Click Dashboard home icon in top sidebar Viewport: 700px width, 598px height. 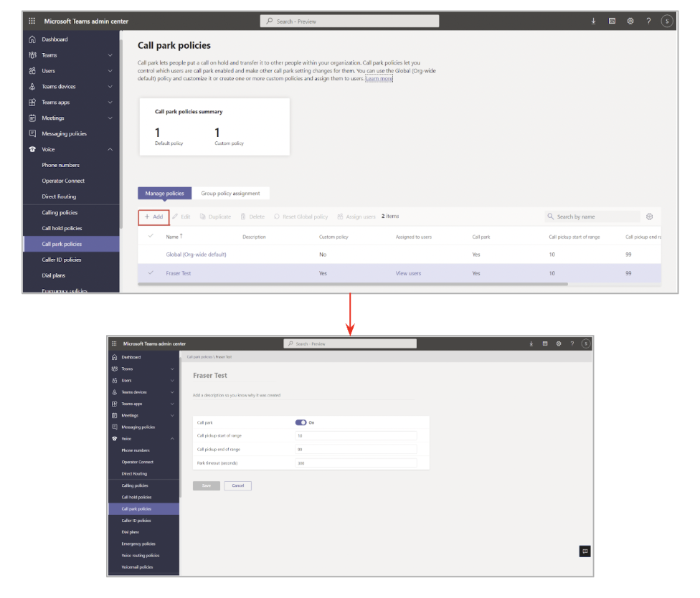pyautogui.click(x=32, y=39)
